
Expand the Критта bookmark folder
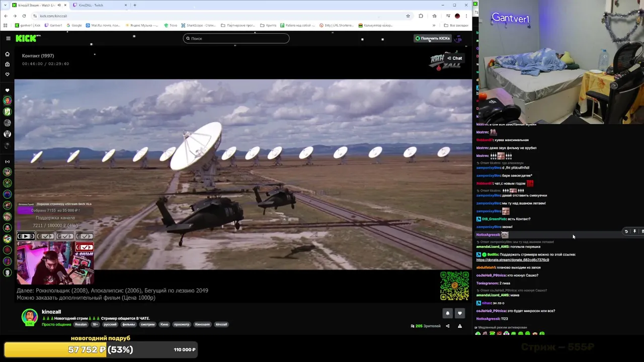pos(268,25)
